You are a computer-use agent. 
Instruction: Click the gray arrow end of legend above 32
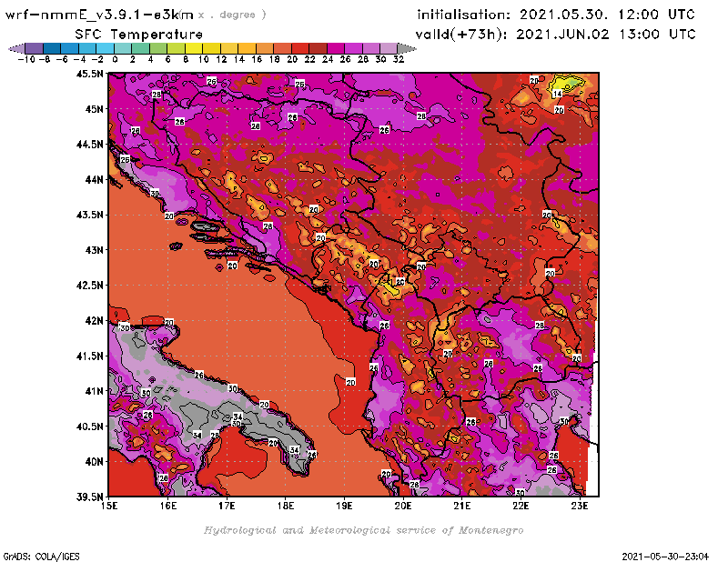click(x=407, y=48)
